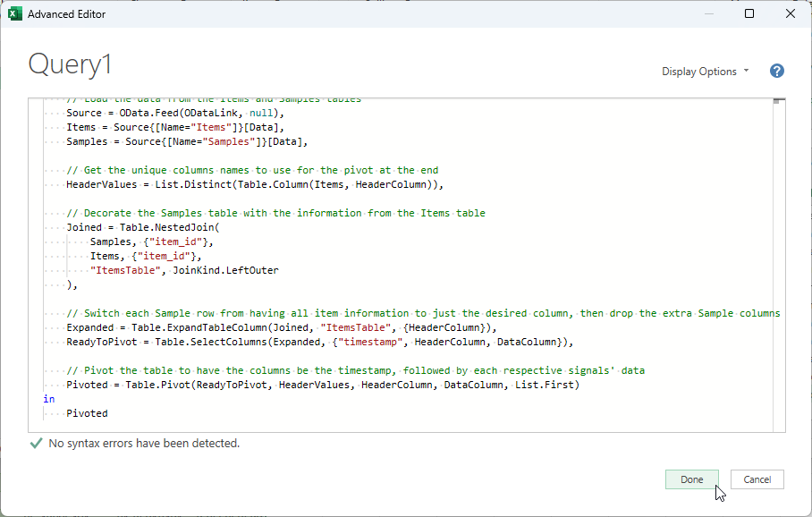Click the Advanced Editor title text

click(x=67, y=13)
